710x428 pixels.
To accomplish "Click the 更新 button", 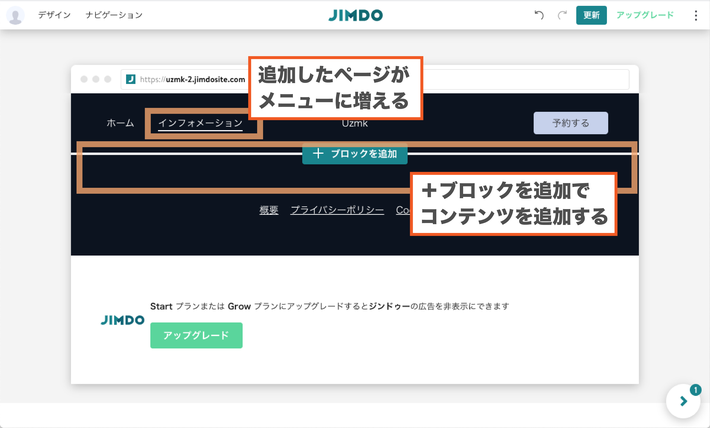I will point(591,15).
